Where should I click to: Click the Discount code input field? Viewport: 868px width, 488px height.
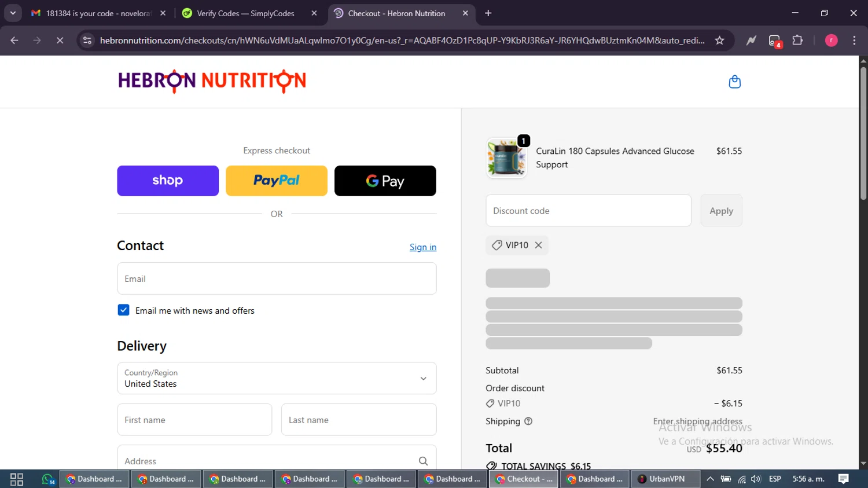(x=589, y=211)
